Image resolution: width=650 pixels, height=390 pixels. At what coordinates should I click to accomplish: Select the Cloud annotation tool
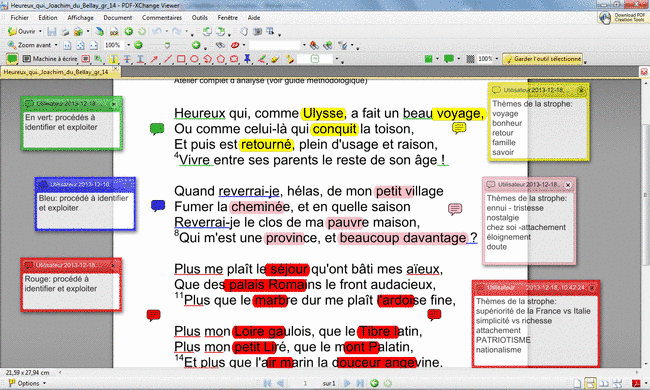click(234, 59)
